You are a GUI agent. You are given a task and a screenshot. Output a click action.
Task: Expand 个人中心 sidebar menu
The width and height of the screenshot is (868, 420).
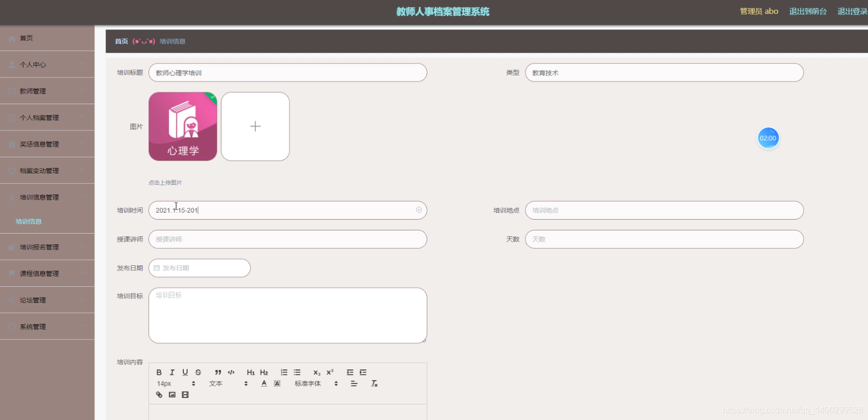click(x=47, y=64)
